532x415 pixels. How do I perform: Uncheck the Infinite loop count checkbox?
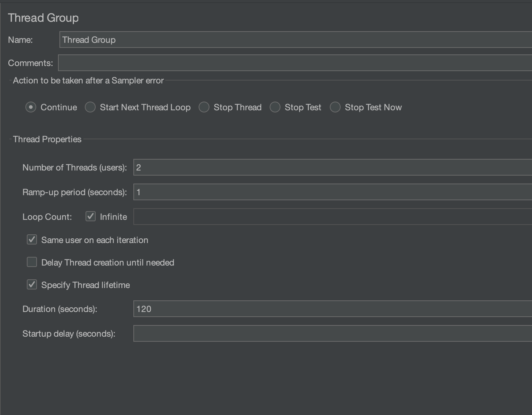tap(91, 216)
